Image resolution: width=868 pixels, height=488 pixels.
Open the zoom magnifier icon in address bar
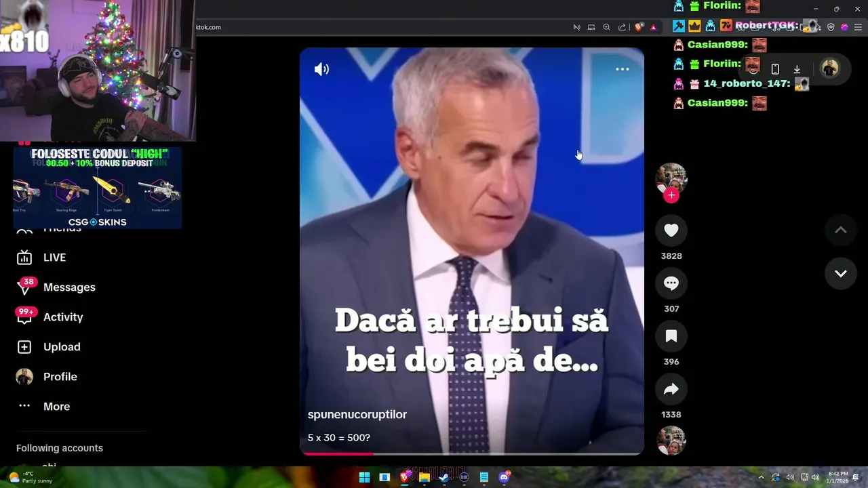pyautogui.click(x=607, y=27)
